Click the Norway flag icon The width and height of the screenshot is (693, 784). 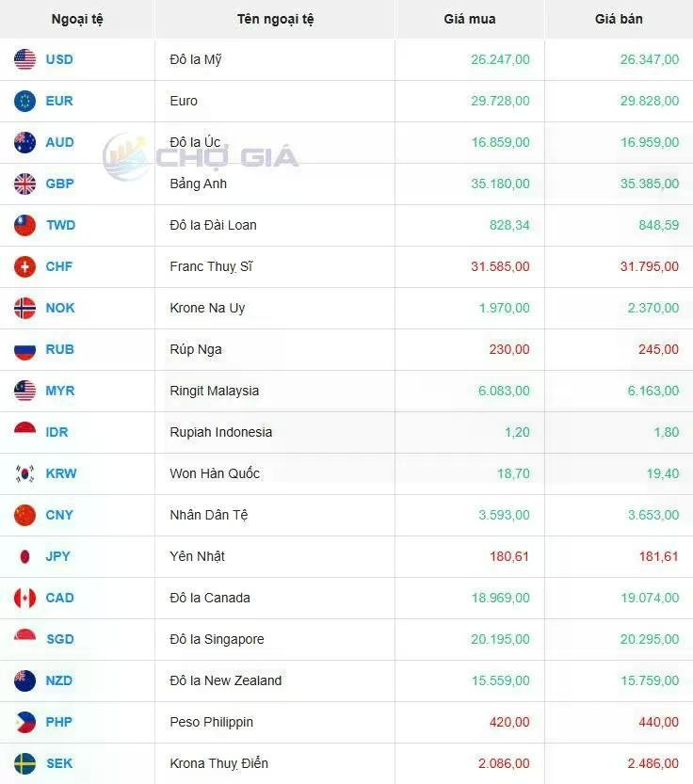25,308
